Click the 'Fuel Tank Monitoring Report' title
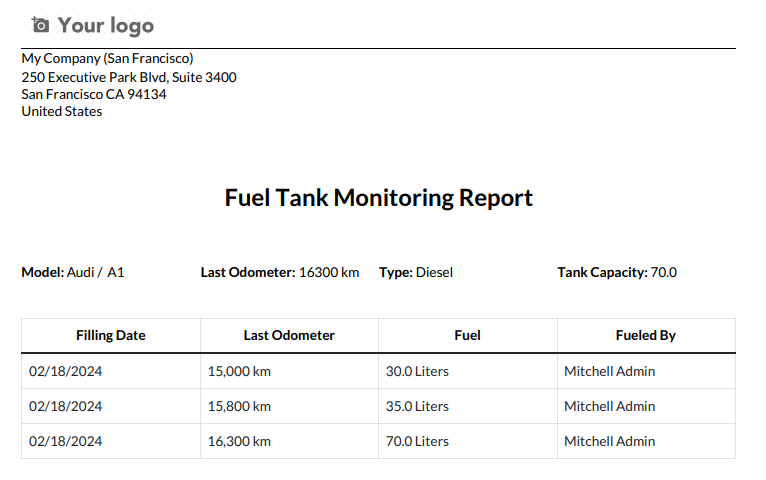The height and width of the screenshot is (480, 766). pos(379,198)
